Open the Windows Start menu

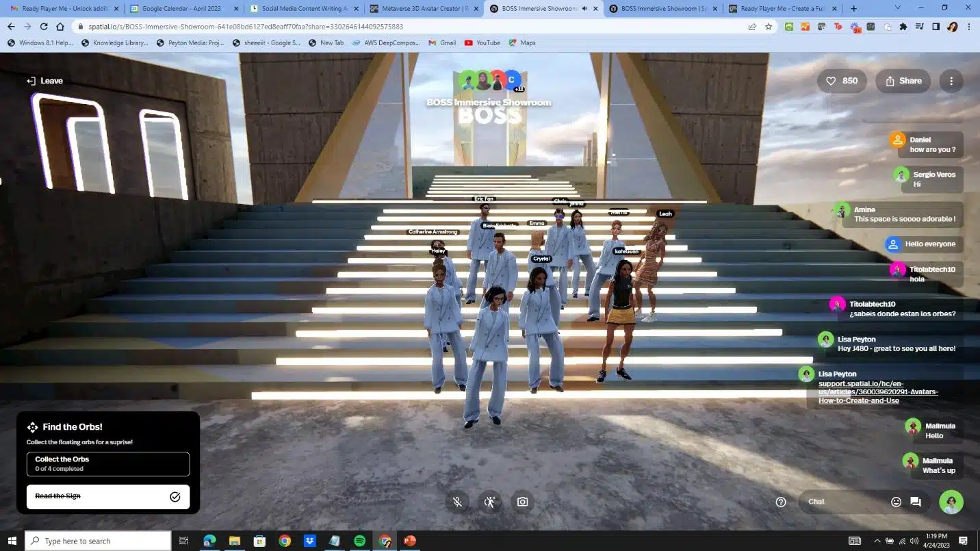(x=12, y=541)
